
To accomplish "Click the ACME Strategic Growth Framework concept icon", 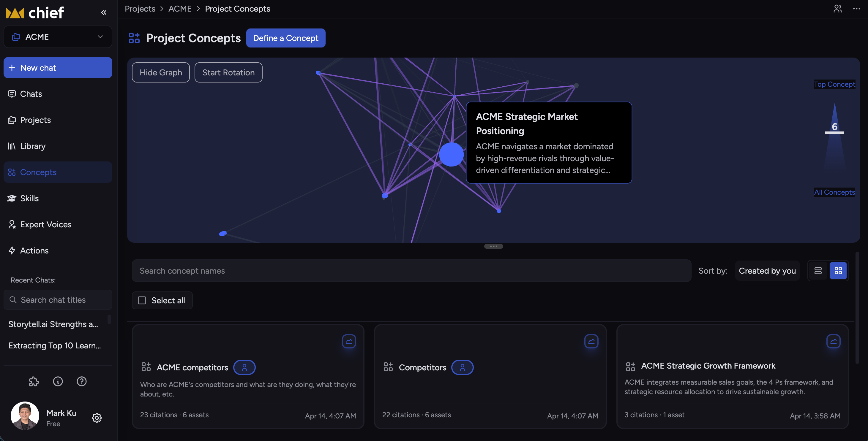I will point(630,366).
